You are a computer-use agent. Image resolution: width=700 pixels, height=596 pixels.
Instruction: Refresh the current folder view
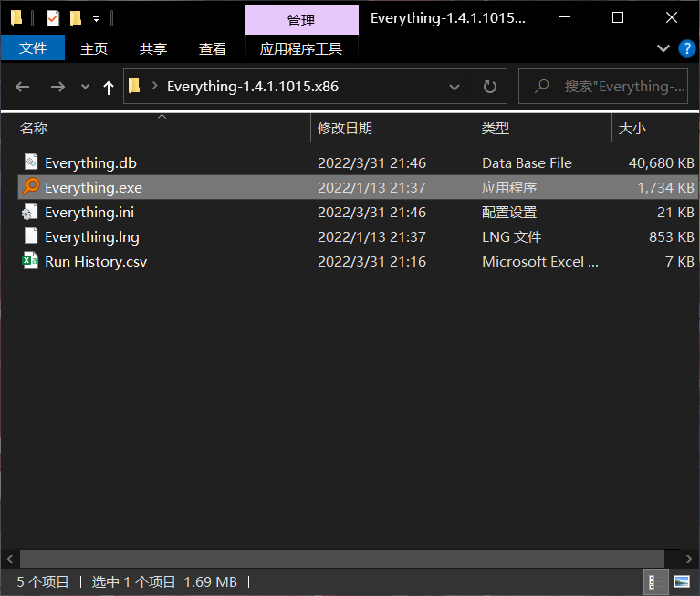[490, 86]
